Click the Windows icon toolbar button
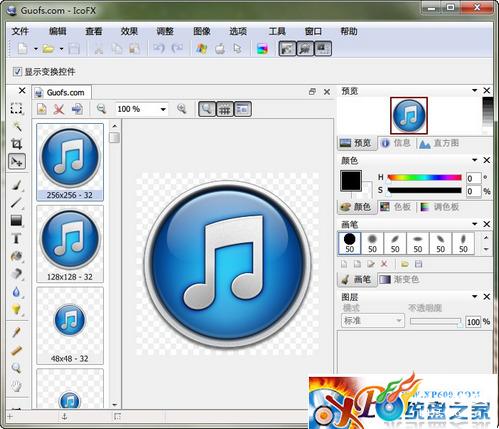Screen dimensions: 499x429 point(202,49)
